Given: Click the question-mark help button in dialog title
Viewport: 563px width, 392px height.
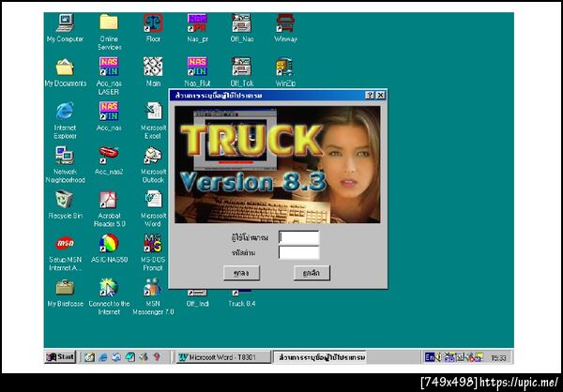Looking at the screenshot, I should click(x=370, y=95).
